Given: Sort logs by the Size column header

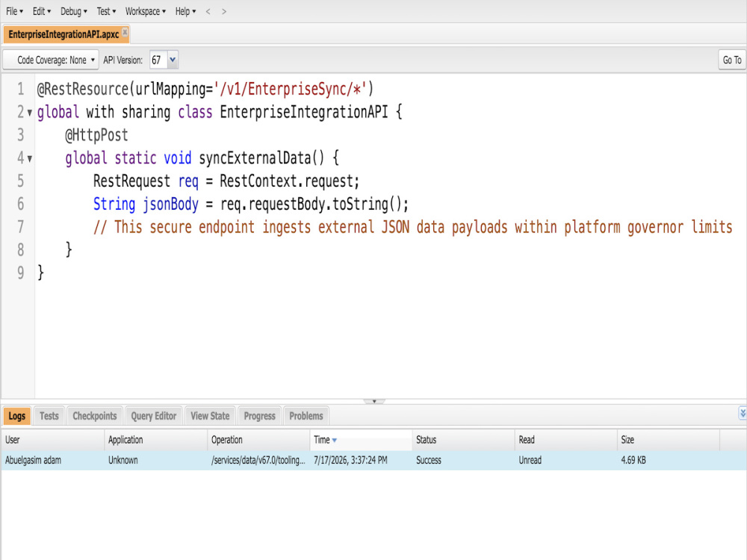Looking at the screenshot, I should coord(669,440).
